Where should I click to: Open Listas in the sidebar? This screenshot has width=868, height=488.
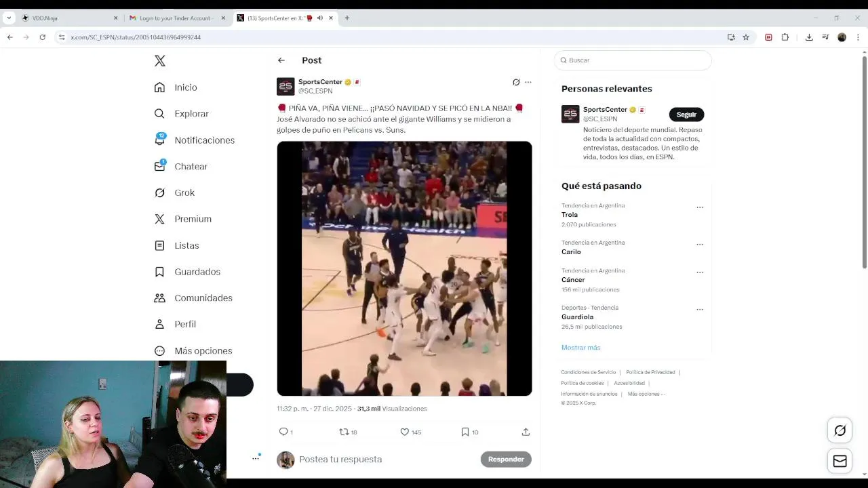(x=176, y=245)
